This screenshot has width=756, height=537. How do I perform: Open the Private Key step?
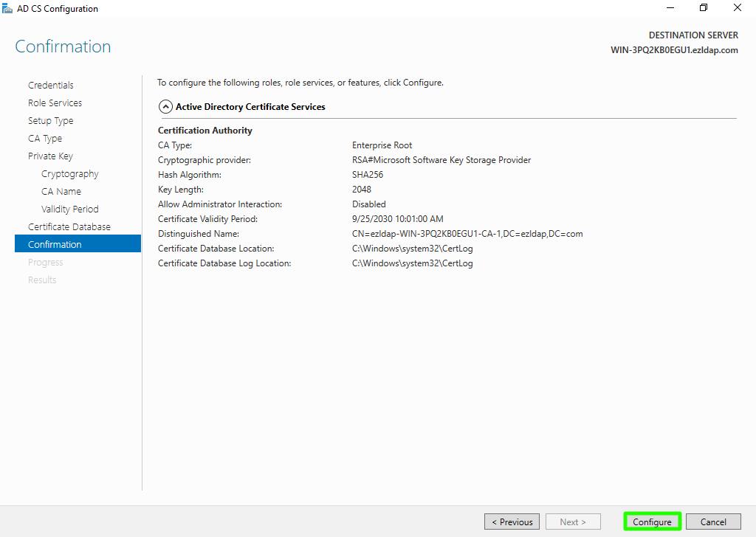[50, 156]
